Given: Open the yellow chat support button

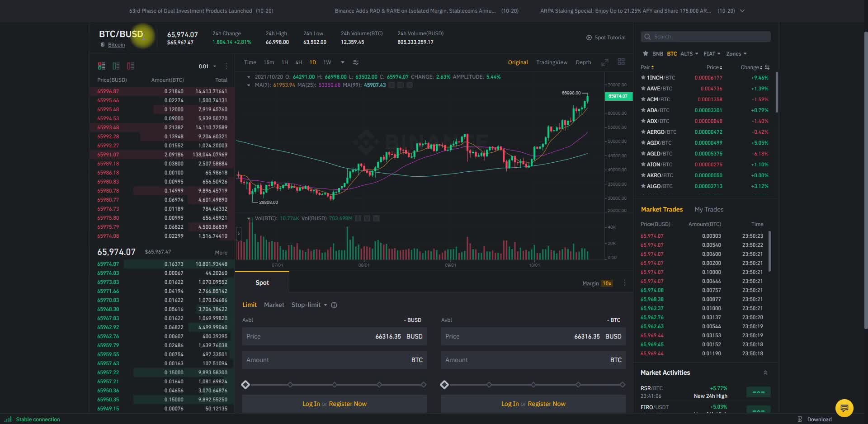Looking at the screenshot, I should point(844,408).
